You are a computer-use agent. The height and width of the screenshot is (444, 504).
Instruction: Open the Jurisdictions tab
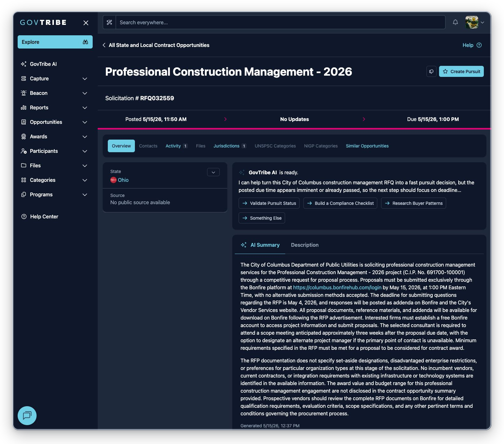point(230,146)
